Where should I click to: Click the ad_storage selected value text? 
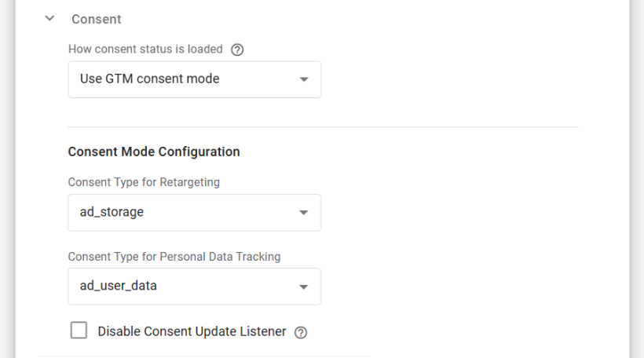pyautogui.click(x=112, y=213)
